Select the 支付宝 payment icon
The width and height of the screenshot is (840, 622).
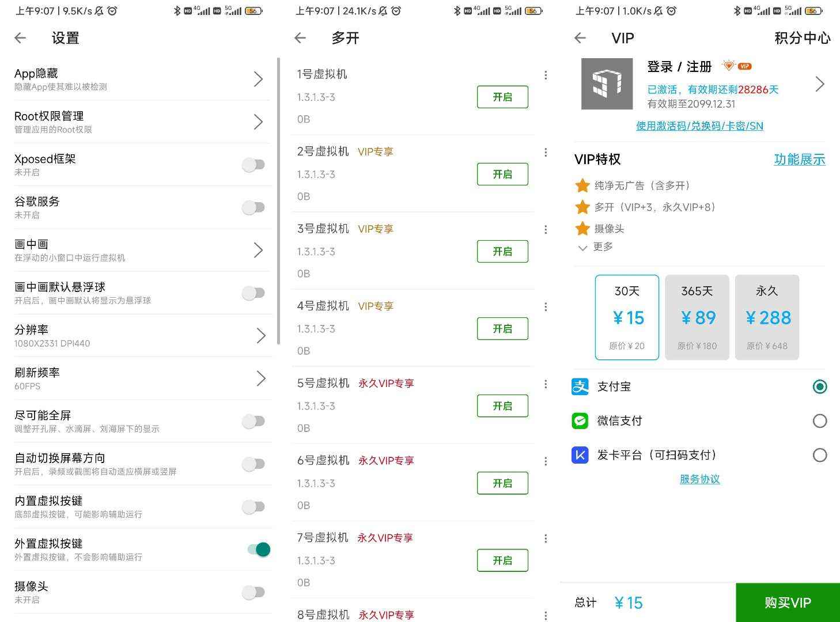tap(580, 386)
